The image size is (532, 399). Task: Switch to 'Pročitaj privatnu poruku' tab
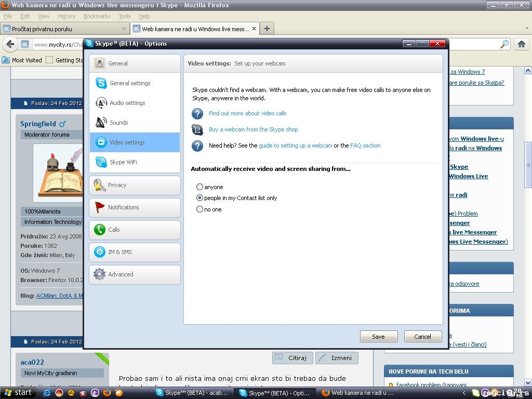[65, 29]
